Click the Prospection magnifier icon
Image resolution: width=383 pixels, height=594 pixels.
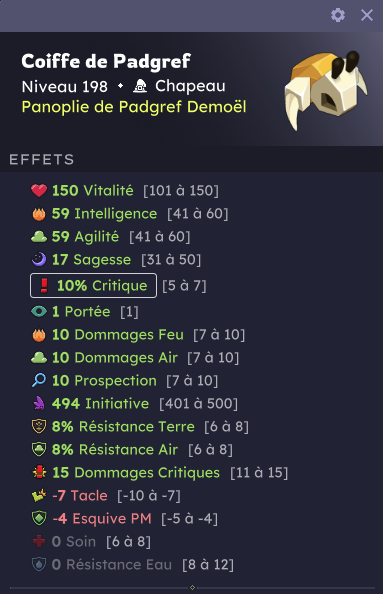pos(39,380)
